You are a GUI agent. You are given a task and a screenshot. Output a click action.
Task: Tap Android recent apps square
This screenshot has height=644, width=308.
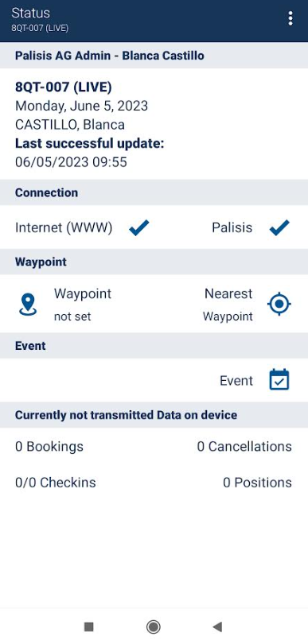pyautogui.click(x=89, y=627)
